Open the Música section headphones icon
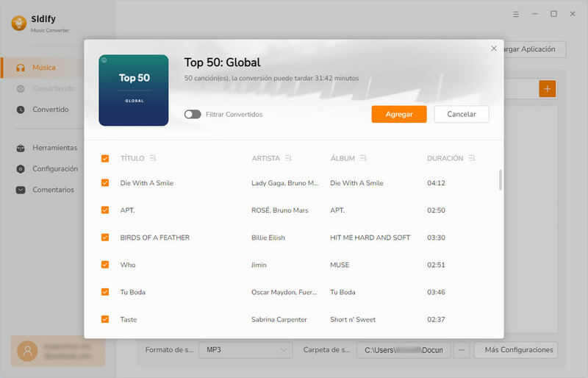The width and height of the screenshot is (588, 378). [21, 68]
